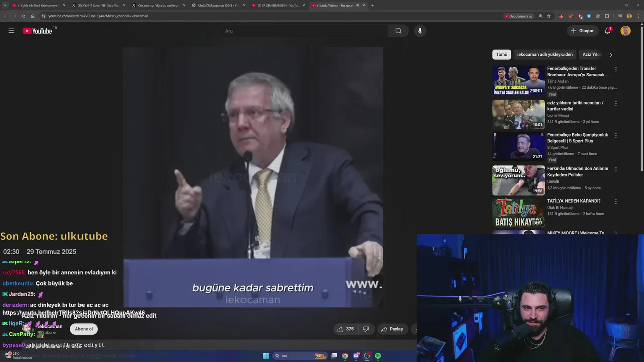Open options for Fenerbahçe Beko Şampiyonluk Belgeseli

[x=616, y=135]
